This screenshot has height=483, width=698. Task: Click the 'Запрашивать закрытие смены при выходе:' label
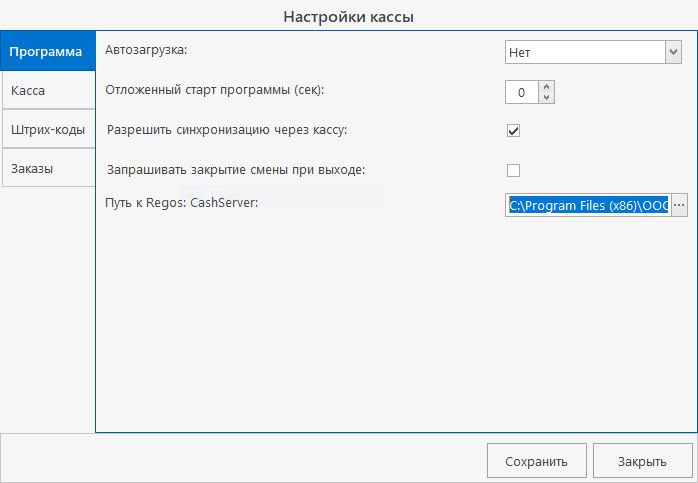[x=235, y=169]
